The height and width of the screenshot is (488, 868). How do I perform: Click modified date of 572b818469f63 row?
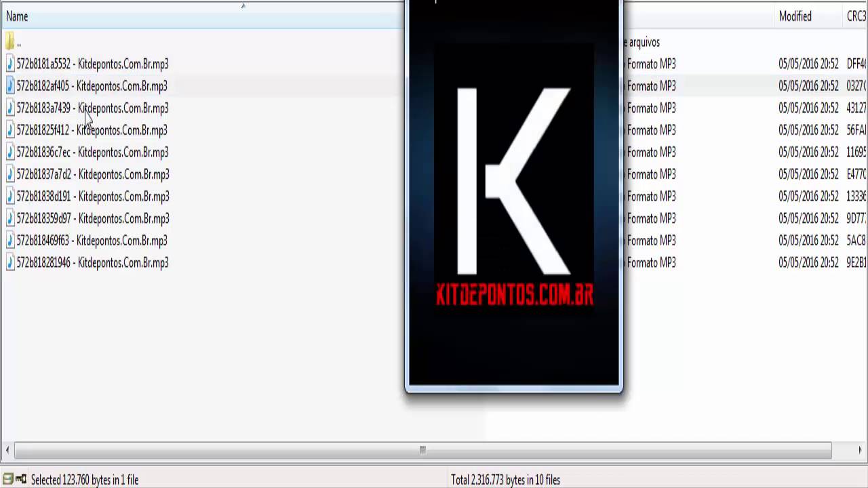click(808, 241)
